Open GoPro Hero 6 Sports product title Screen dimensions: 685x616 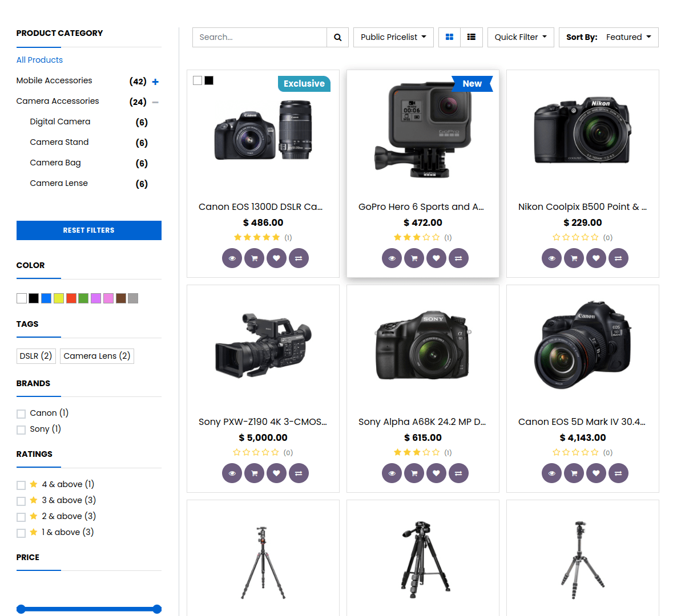(x=421, y=206)
